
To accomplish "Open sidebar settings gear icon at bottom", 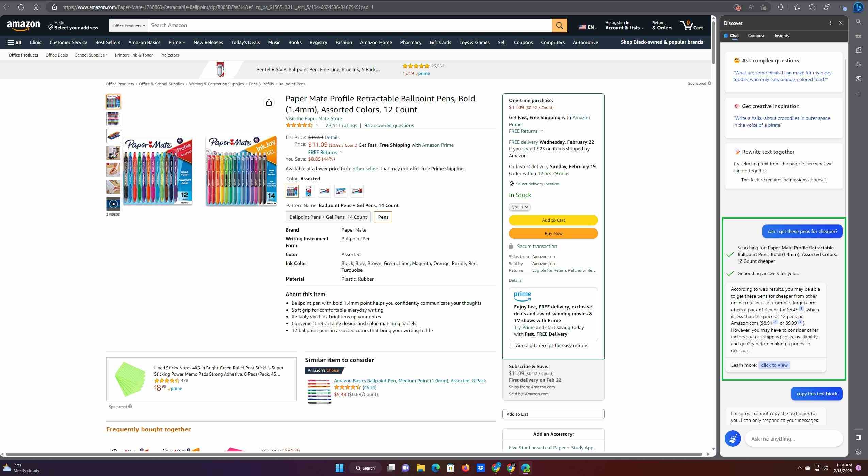I will click(x=858, y=452).
